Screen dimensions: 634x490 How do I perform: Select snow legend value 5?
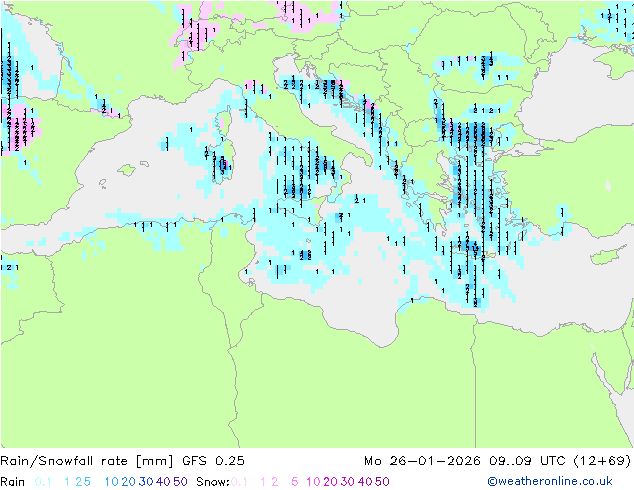point(295,482)
